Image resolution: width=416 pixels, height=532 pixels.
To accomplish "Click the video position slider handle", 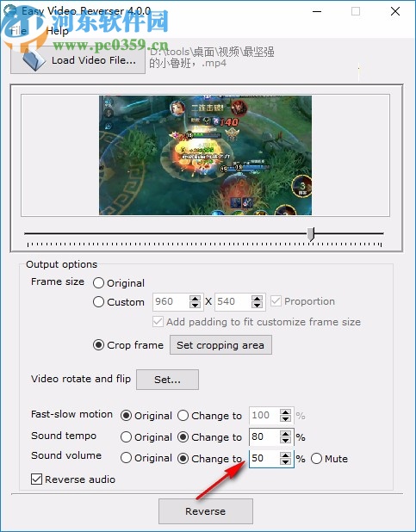I will (311, 234).
